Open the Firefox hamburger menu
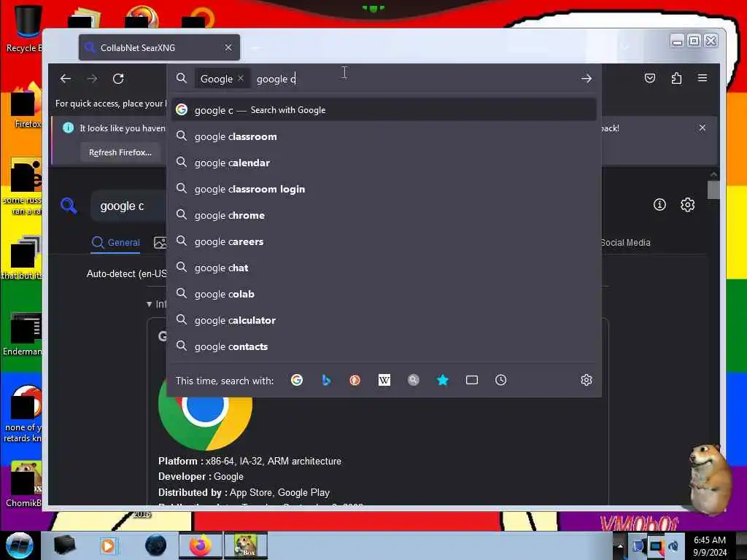Image resolution: width=747 pixels, height=560 pixels. coord(703,78)
